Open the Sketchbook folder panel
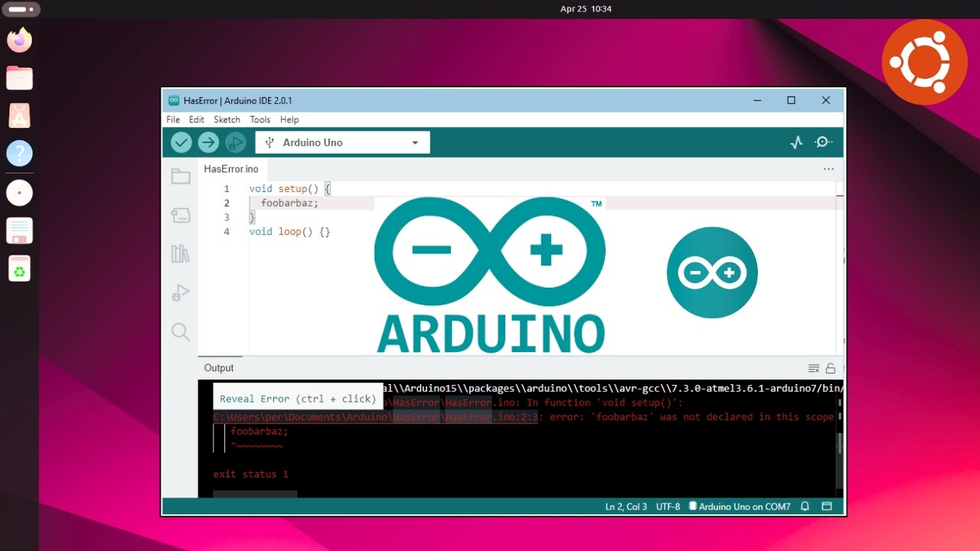Screen dimensions: 980x551 pyautogui.click(x=181, y=177)
